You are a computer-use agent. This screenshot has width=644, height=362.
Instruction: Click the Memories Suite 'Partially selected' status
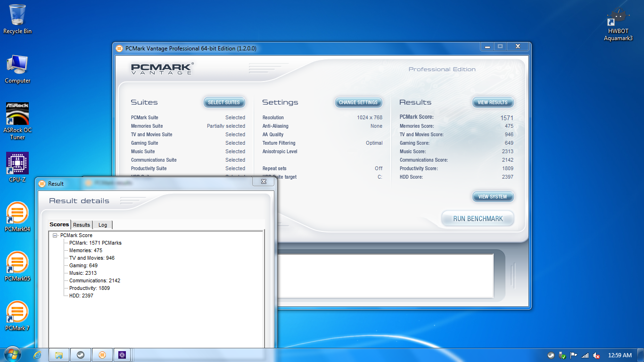tap(226, 126)
